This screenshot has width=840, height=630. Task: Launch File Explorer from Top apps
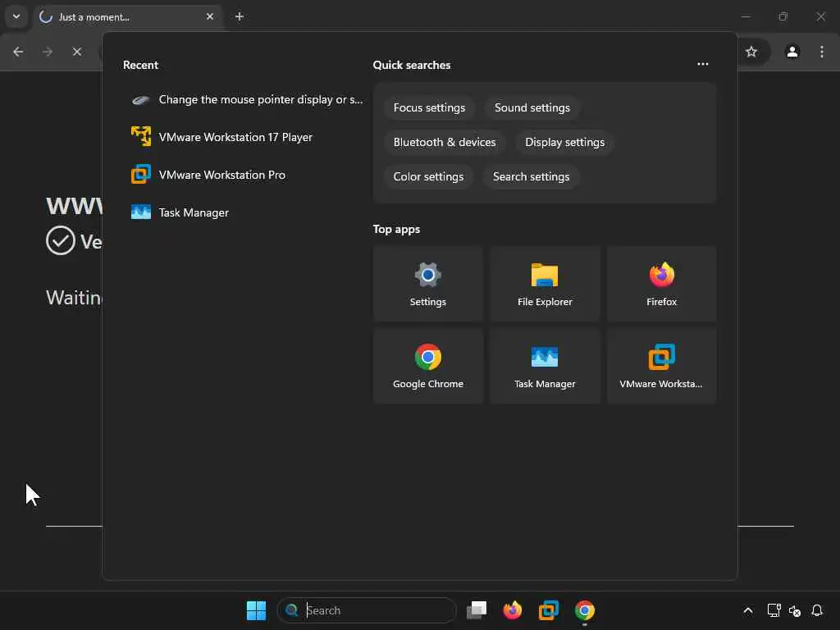pyautogui.click(x=545, y=284)
